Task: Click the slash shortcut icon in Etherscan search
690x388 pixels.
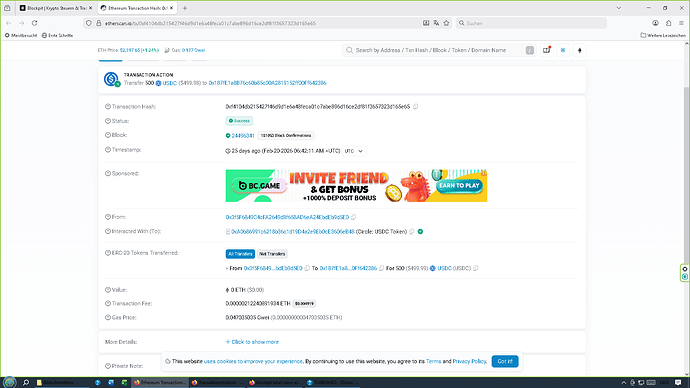Action: point(530,50)
